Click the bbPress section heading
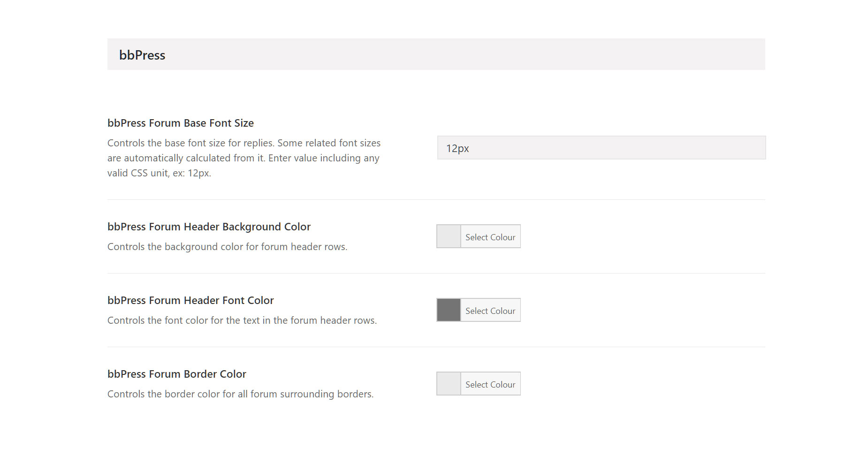Screen dimensions: 868x449 [x=142, y=55]
